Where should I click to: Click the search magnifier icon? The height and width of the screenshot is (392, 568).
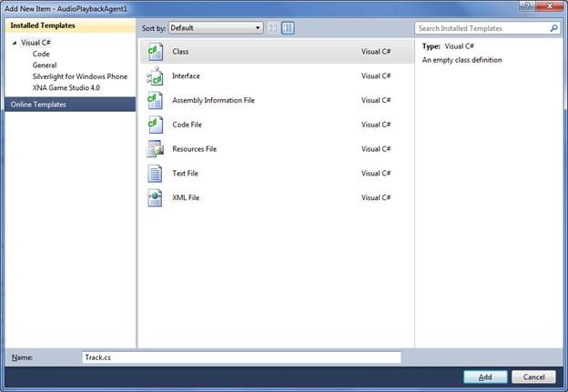click(553, 28)
